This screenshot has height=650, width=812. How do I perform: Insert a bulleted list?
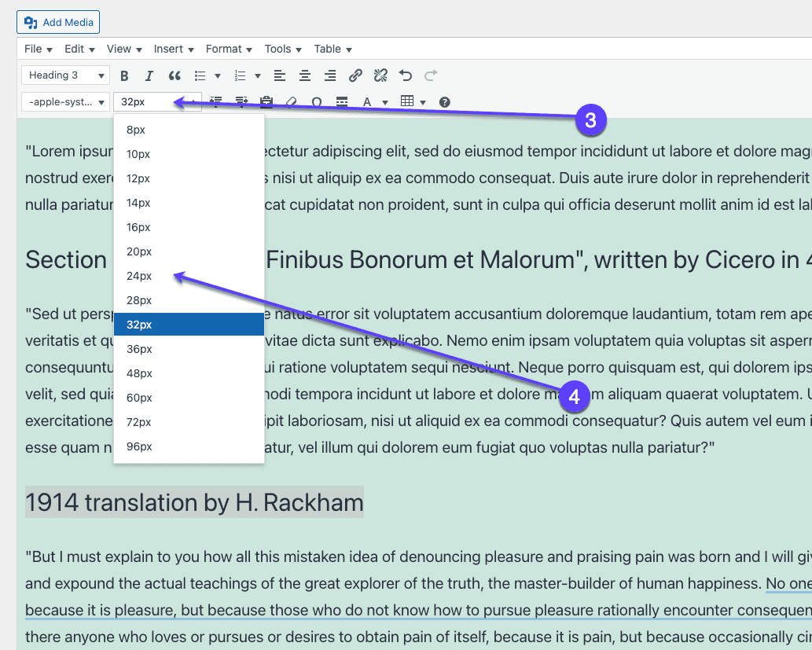[200, 76]
